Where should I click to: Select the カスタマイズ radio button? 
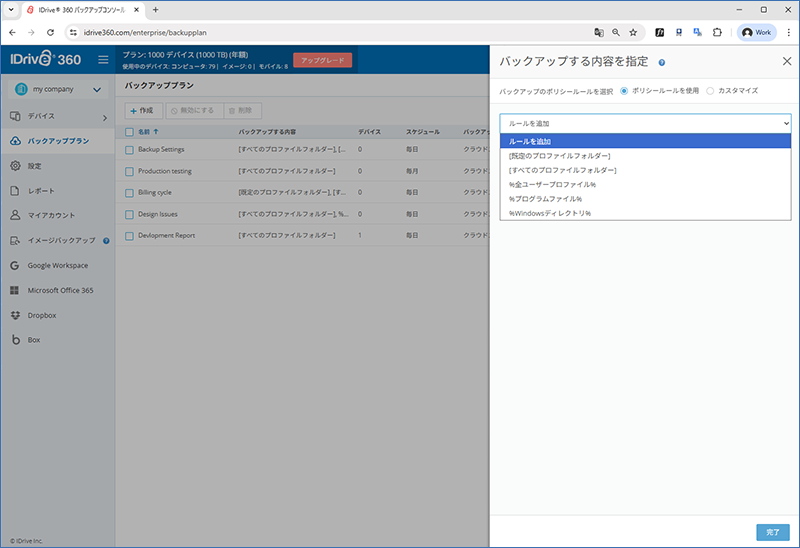click(710, 90)
